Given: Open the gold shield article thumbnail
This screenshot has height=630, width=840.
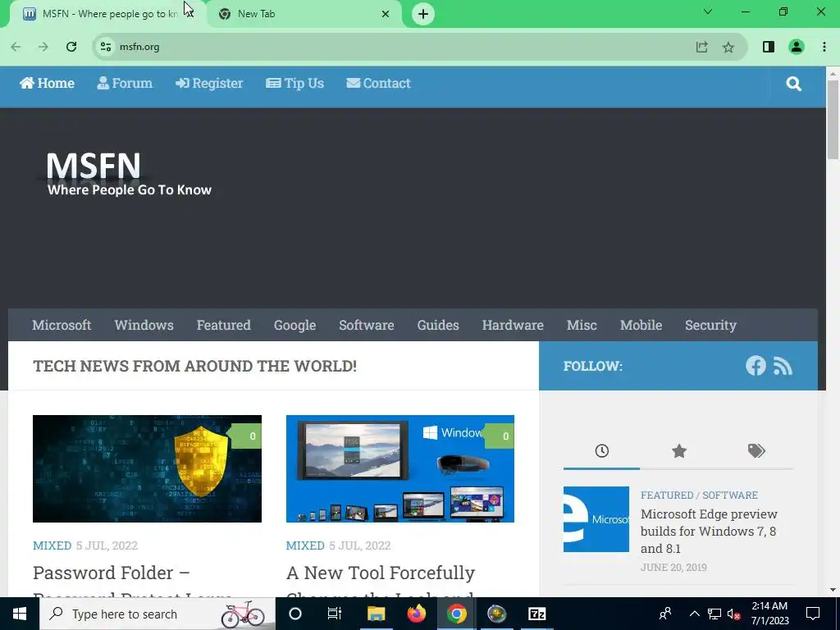Looking at the screenshot, I should point(148,468).
